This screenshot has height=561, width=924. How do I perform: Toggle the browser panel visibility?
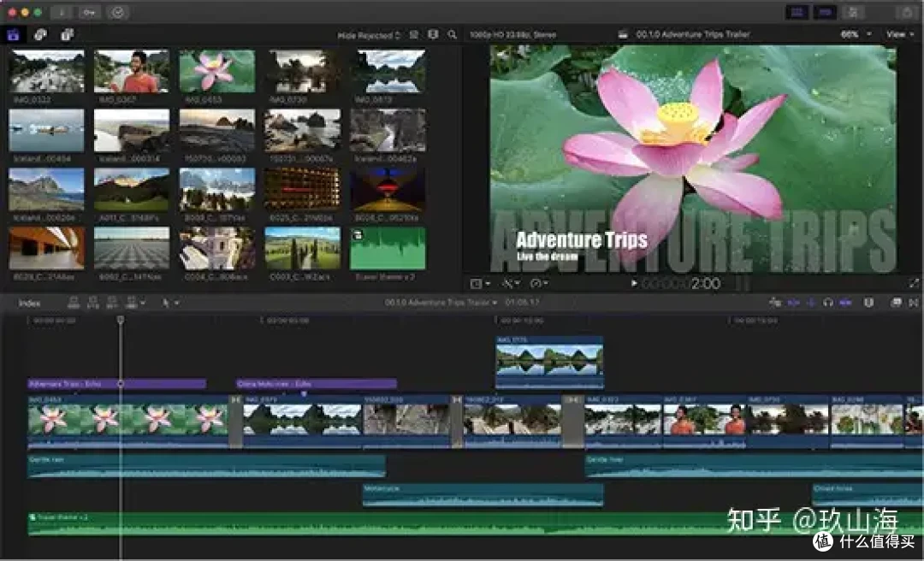(x=797, y=12)
